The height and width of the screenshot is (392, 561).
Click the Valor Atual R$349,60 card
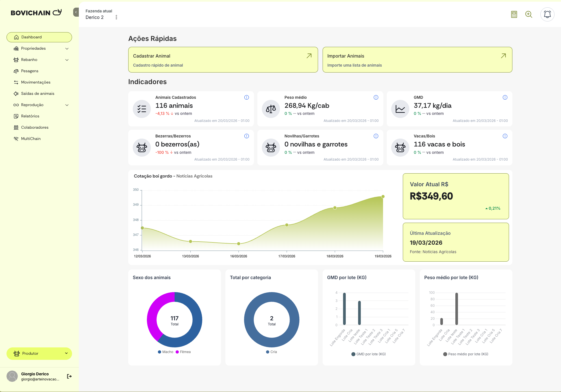click(456, 196)
